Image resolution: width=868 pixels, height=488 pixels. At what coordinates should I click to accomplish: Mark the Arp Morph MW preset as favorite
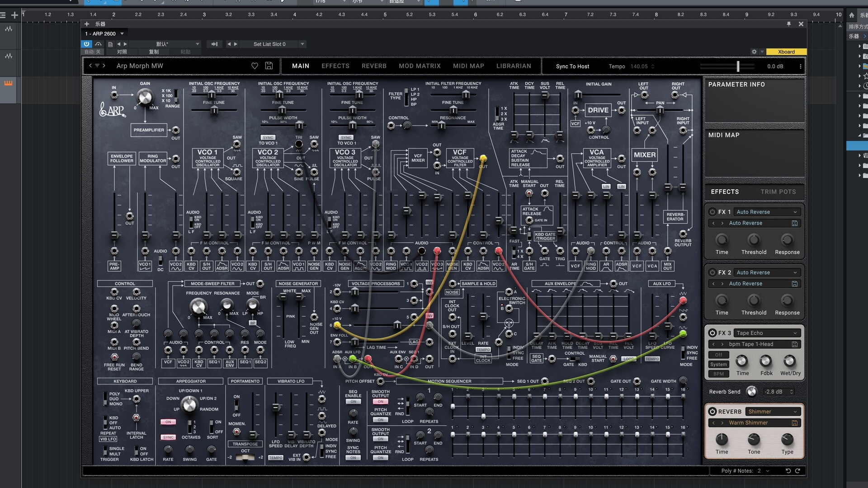pos(255,66)
